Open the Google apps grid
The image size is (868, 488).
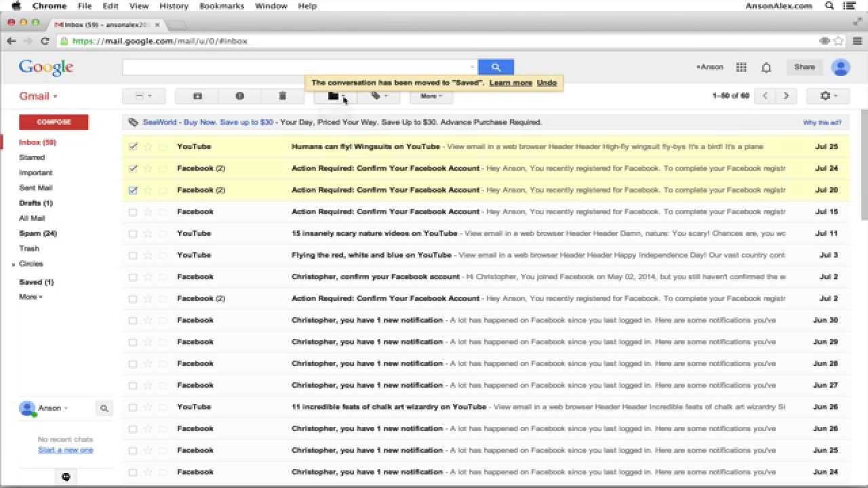tap(741, 67)
